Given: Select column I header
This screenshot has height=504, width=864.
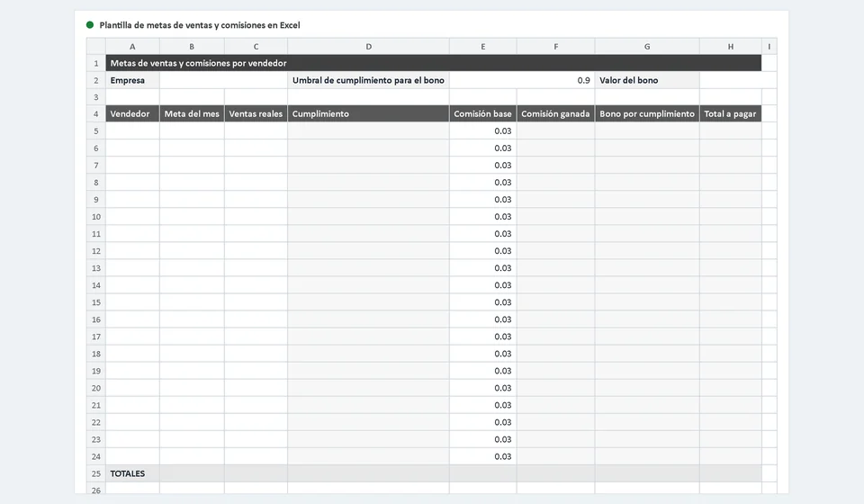Looking at the screenshot, I should click(769, 46).
